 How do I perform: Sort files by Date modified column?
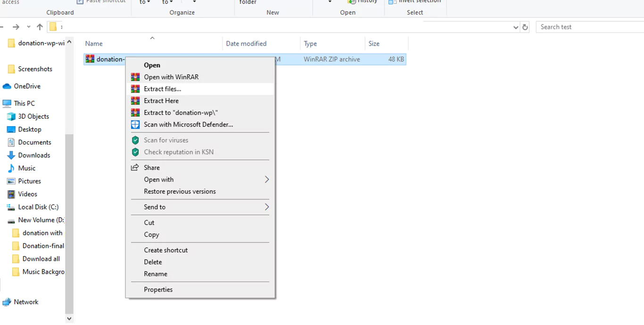(x=246, y=44)
